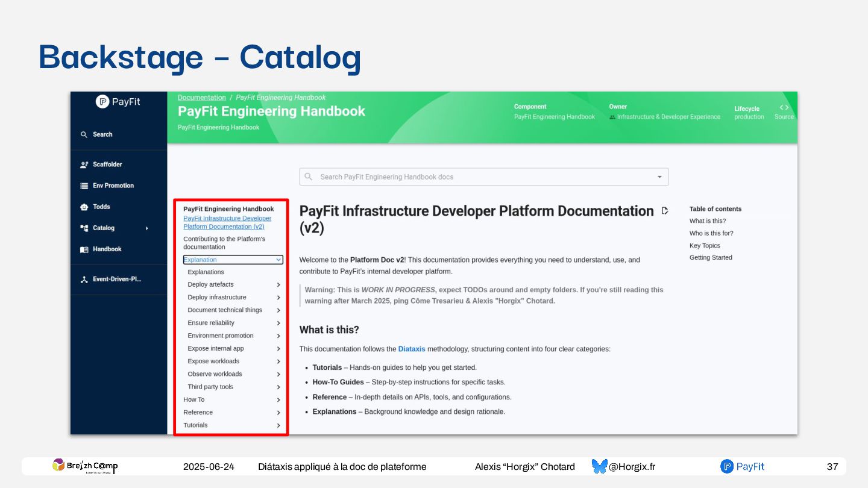This screenshot has width=868, height=488.
Task: Expand the Third party tools chevron
Action: pos(278,387)
